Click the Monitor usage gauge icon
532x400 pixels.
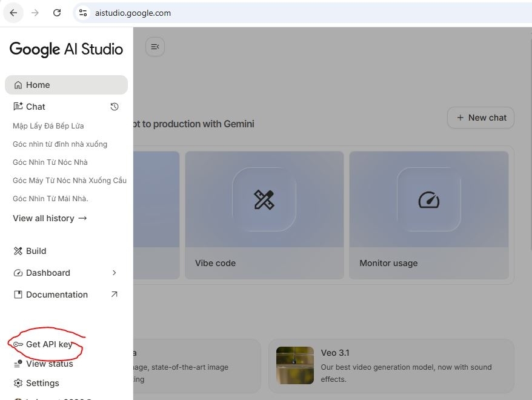point(428,199)
